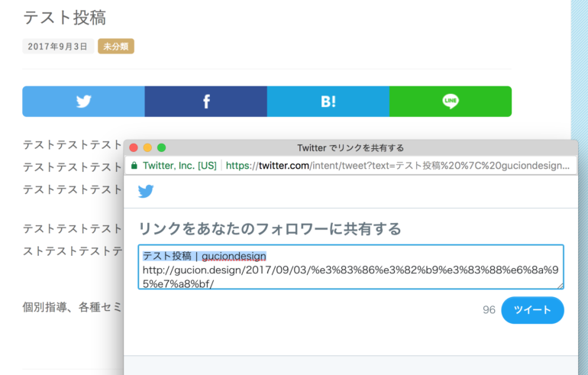The image size is (588, 375).
Task: Click the underlined guciondesign word in the tweet box
Action: tap(234, 256)
